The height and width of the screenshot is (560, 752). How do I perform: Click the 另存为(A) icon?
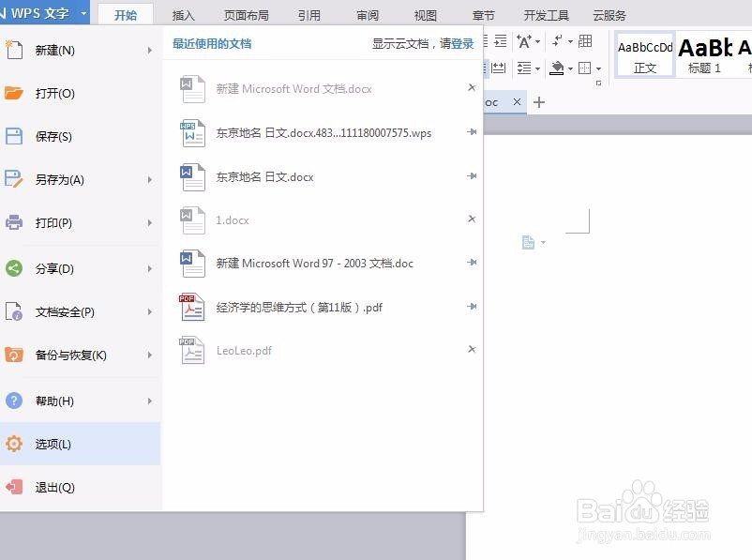click(14, 179)
